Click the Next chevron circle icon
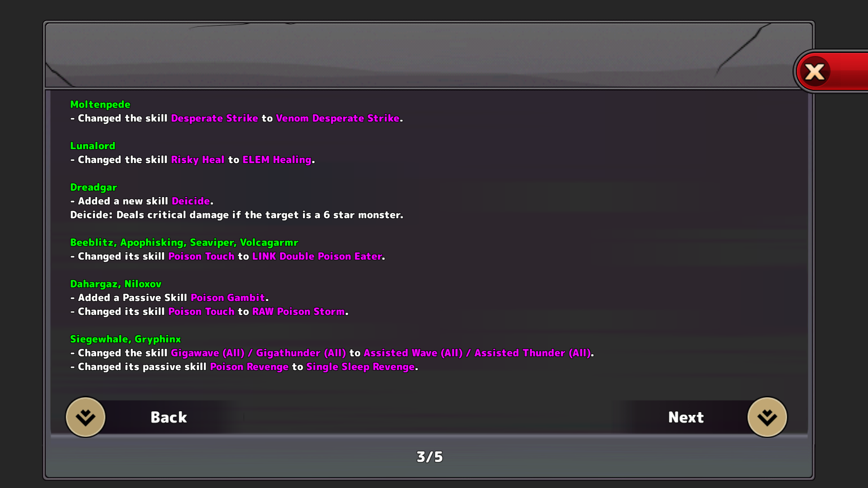 [767, 417]
